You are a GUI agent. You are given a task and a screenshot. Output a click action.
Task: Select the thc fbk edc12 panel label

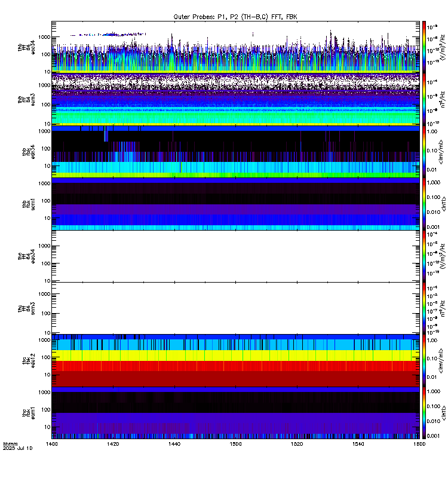[x=28, y=361]
